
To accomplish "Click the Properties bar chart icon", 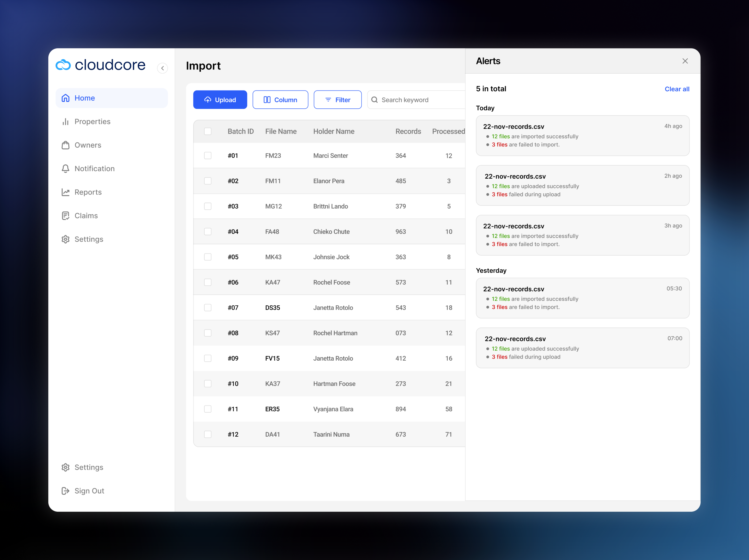I will pos(65,121).
